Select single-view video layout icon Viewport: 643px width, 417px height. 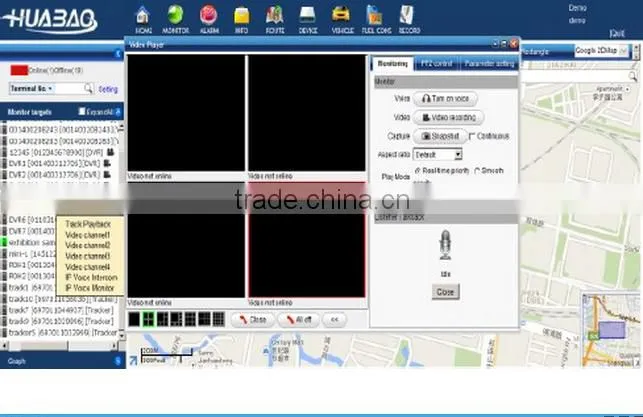(x=134, y=319)
